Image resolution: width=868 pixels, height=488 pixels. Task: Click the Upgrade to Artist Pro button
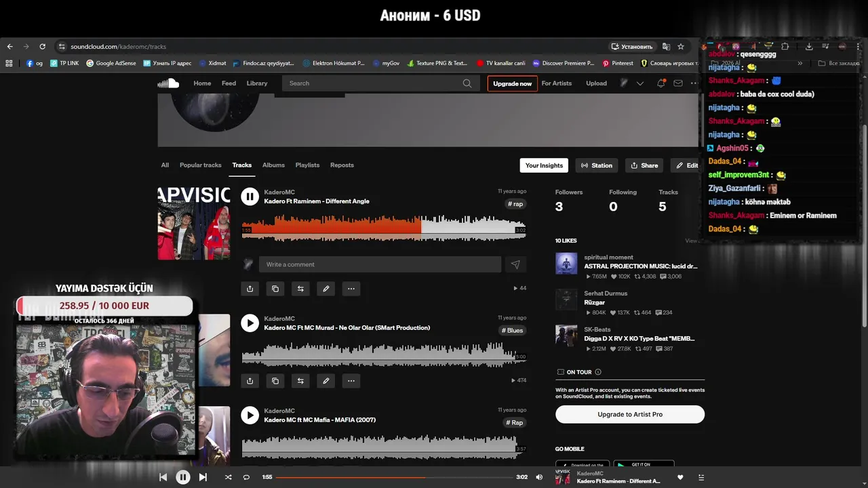(630, 414)
